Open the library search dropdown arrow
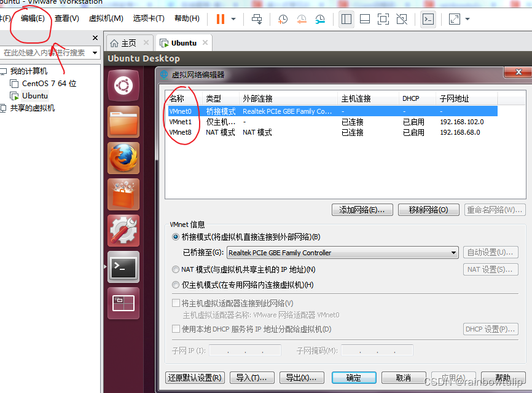Viewport: 532px width, 393px height. [95, 53]
